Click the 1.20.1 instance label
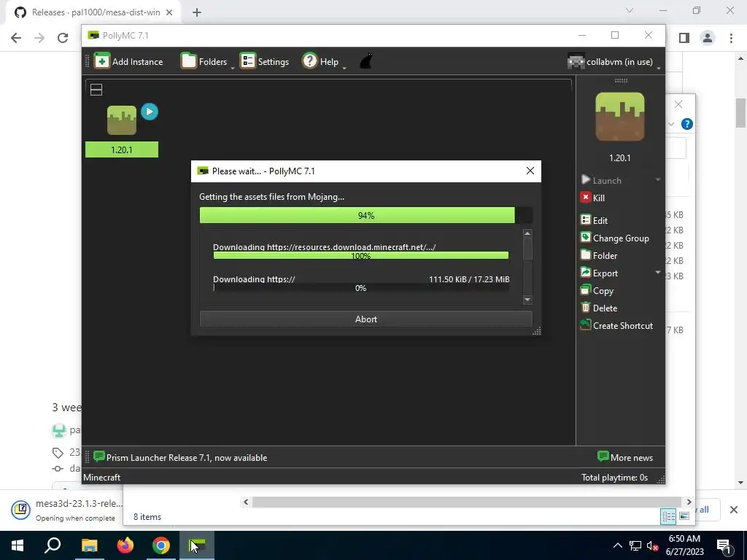 [x=122, y=149]
